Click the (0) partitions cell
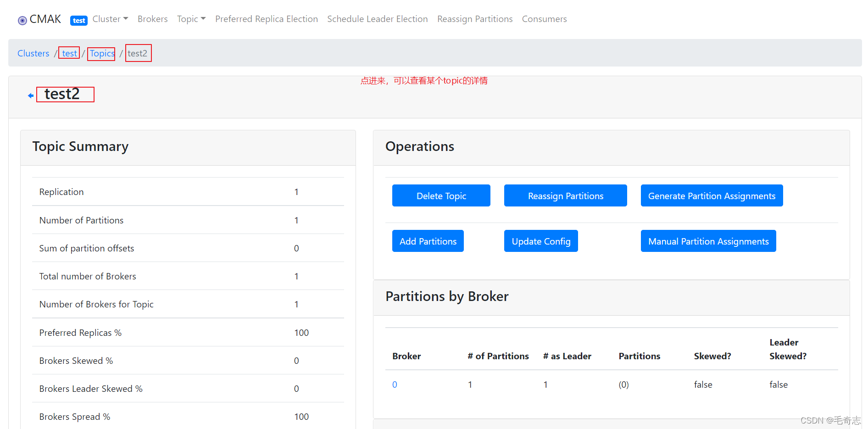Image resolution: width=868 pixels, height=429 pixels. [x=623, y=384]
